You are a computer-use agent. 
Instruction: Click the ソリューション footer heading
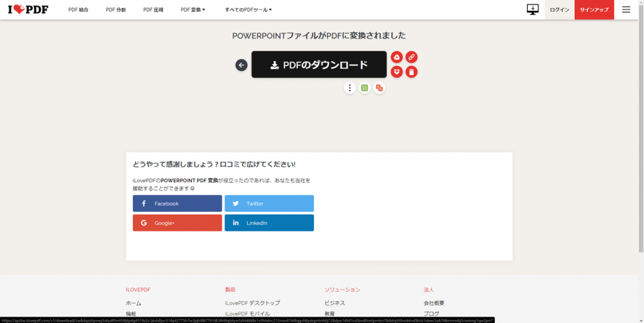pos(343,290)
